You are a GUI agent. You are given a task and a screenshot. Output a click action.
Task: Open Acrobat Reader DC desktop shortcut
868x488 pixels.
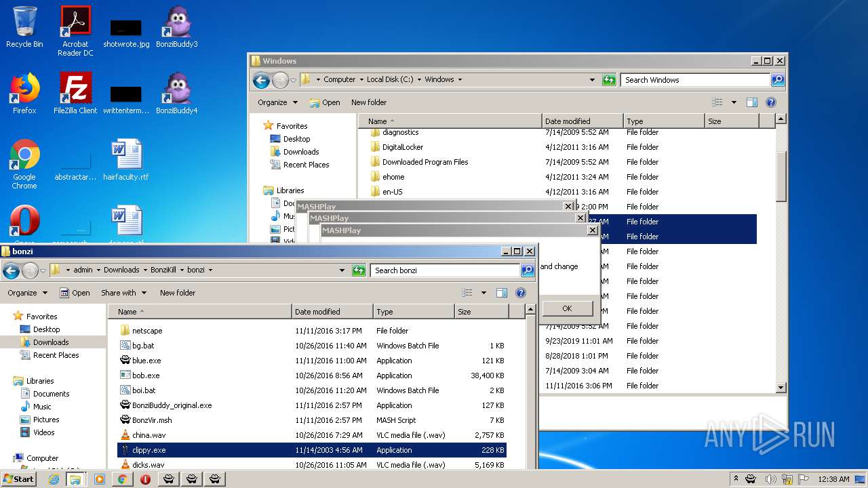tap(75, 31)
